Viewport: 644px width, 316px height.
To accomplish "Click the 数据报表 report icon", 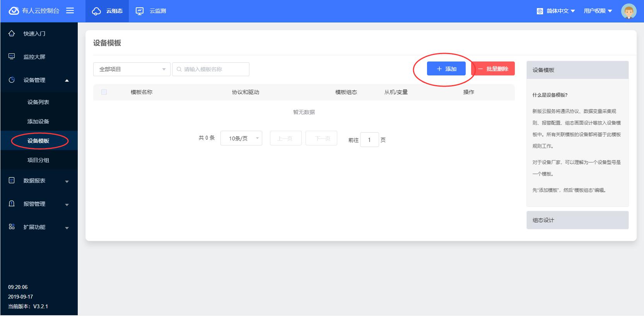I will coord(12,180).
